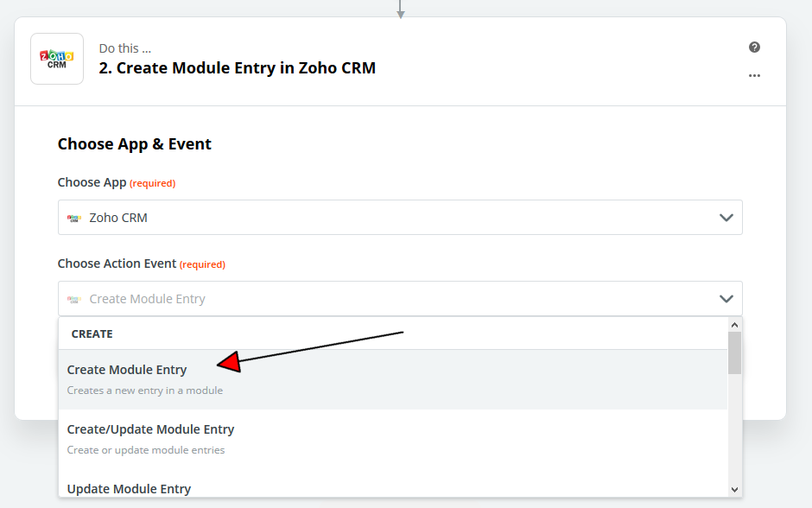Expand the Choose App dropdown chevron
The image size is (812, 508).
[x=726, y=218]
